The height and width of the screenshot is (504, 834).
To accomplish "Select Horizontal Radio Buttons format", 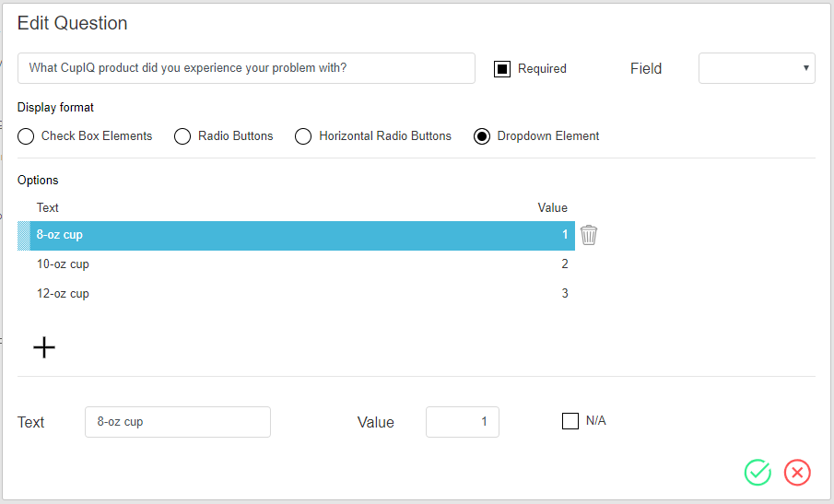I will point(303,136).
